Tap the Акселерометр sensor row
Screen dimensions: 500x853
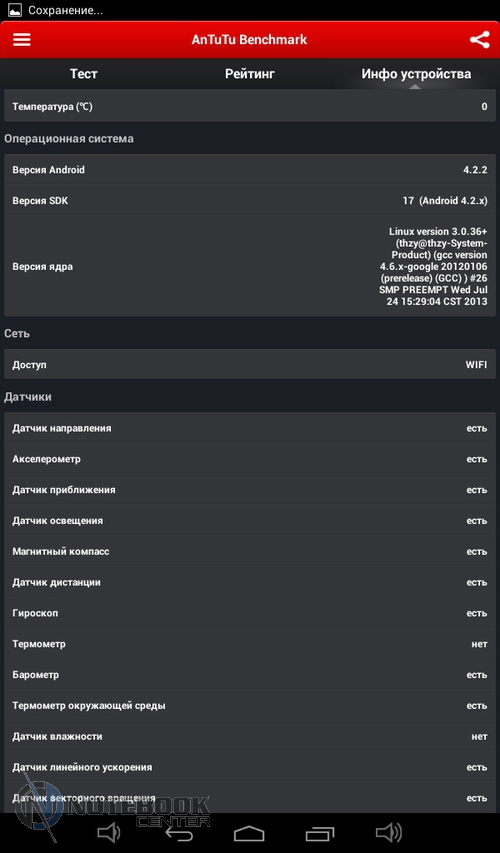pyautogui.click(x=250, y=459)
